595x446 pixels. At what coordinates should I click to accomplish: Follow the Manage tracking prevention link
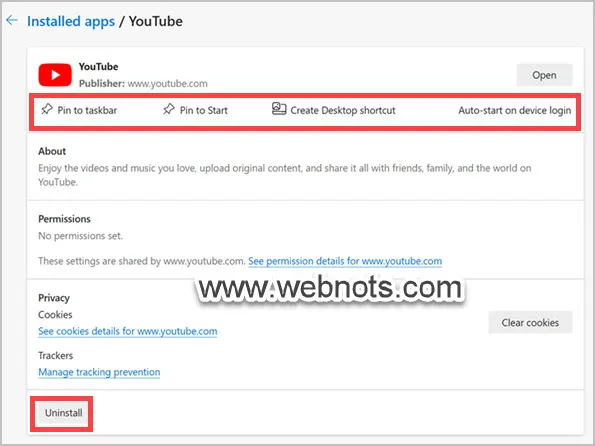[x=99, y=372]
